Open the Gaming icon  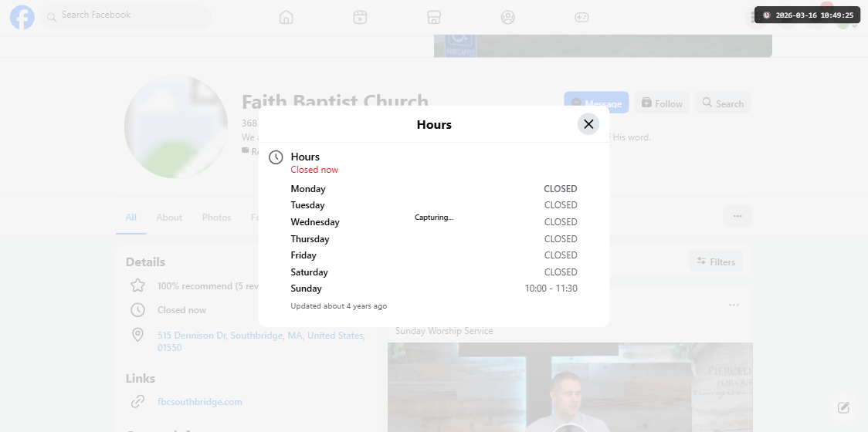[x=581, y=17]
